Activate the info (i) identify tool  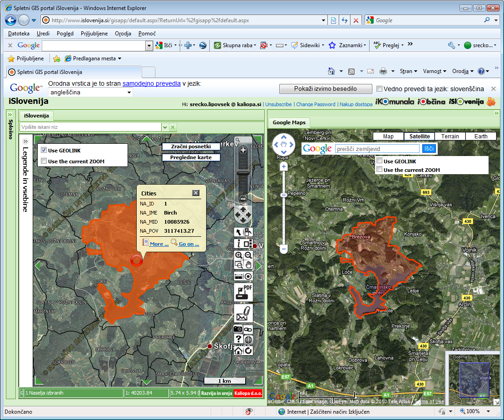[238, 244]
